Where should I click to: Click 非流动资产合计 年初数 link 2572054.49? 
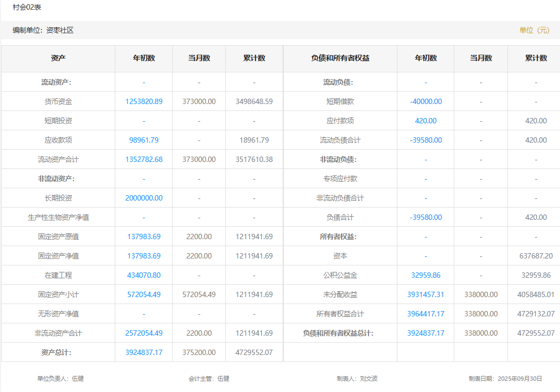144,333
